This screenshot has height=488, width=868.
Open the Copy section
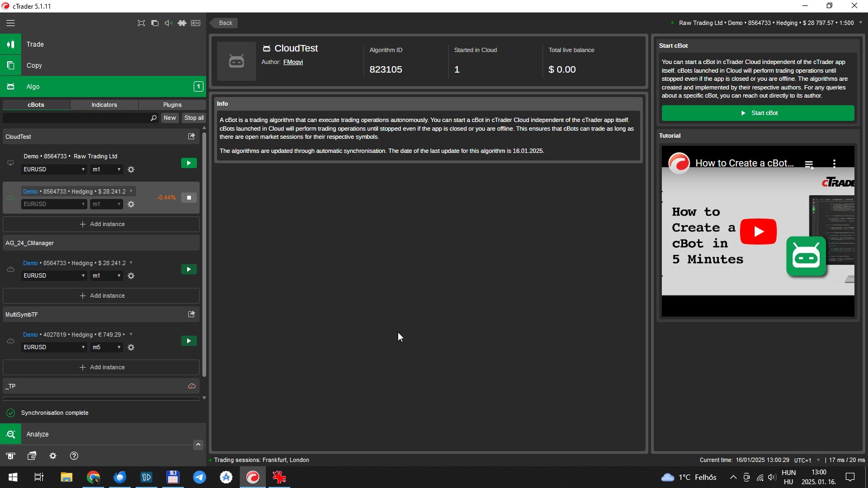click(x=103, y=65)
